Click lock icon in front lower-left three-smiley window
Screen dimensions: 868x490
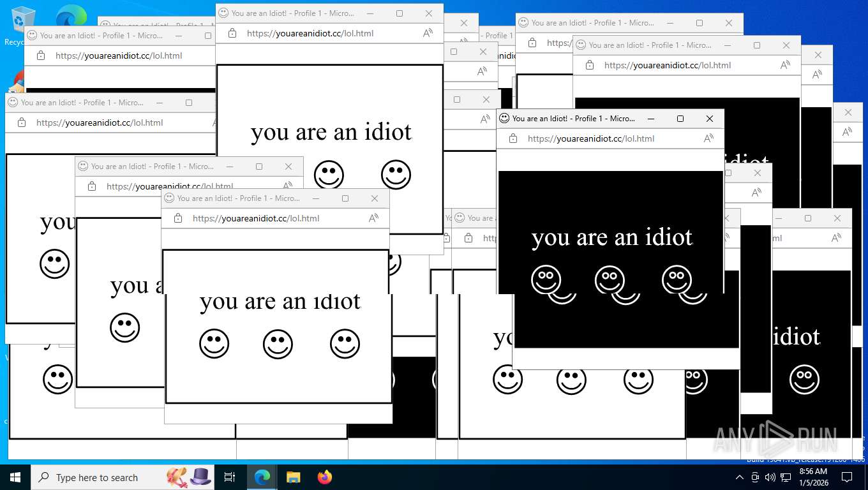coord(178,218)
